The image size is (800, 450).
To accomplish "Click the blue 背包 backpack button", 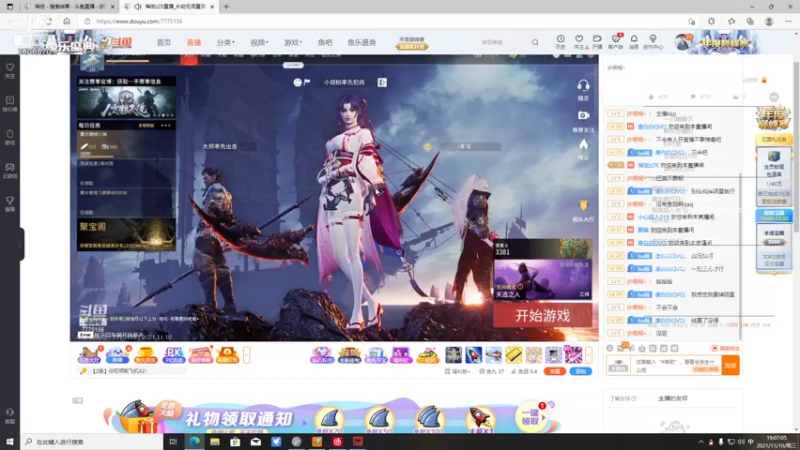I will [581, 371].
